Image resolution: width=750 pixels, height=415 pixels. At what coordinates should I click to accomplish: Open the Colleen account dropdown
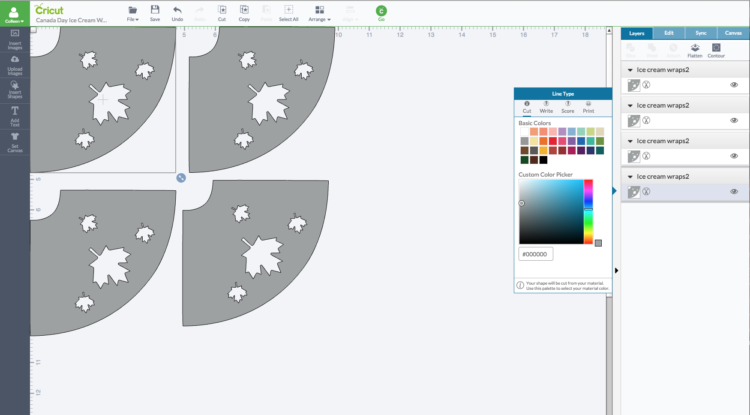click(x=14, y=15)
